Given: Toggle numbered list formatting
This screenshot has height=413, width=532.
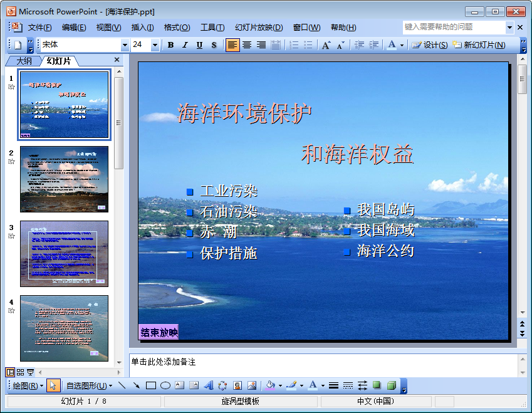Looking at the screenshot, I should pos(294,44).
